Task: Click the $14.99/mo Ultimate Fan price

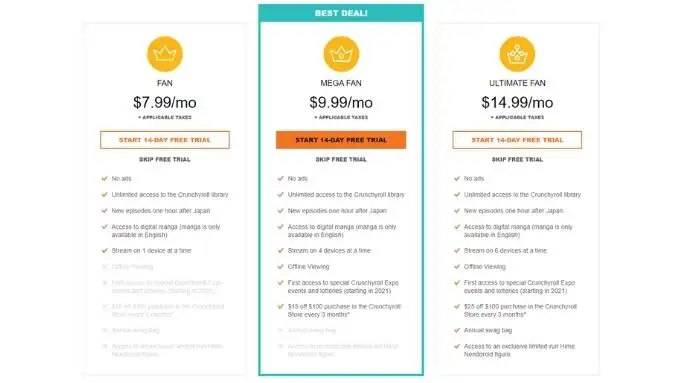Action: pos(517,102)
